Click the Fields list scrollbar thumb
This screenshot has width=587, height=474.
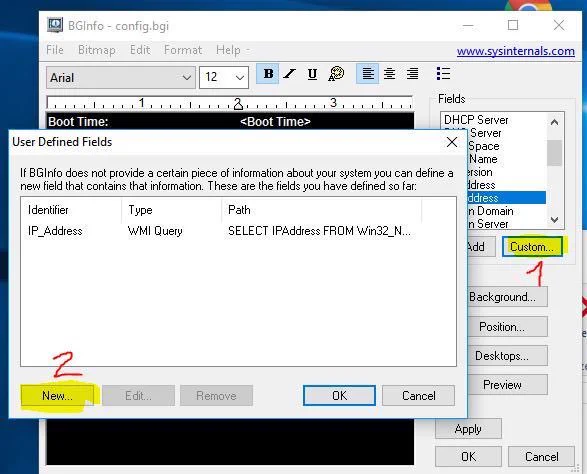(x=554, y=153)
